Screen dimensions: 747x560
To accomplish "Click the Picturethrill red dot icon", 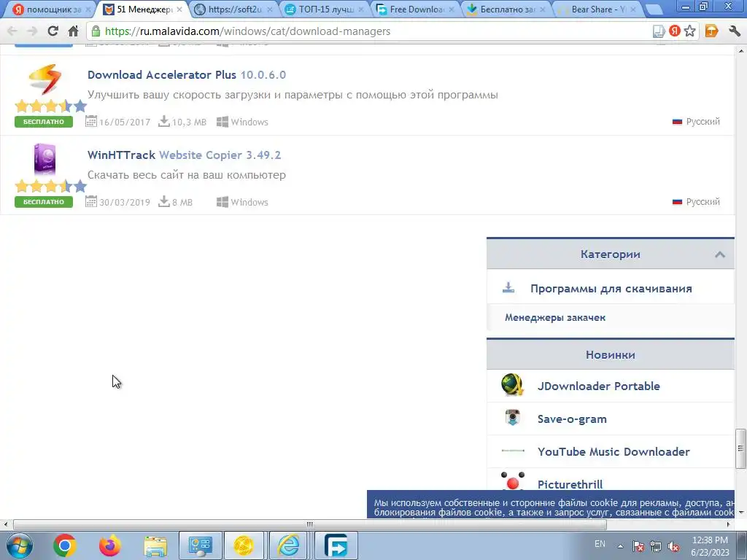I will (x=513, y=481).
